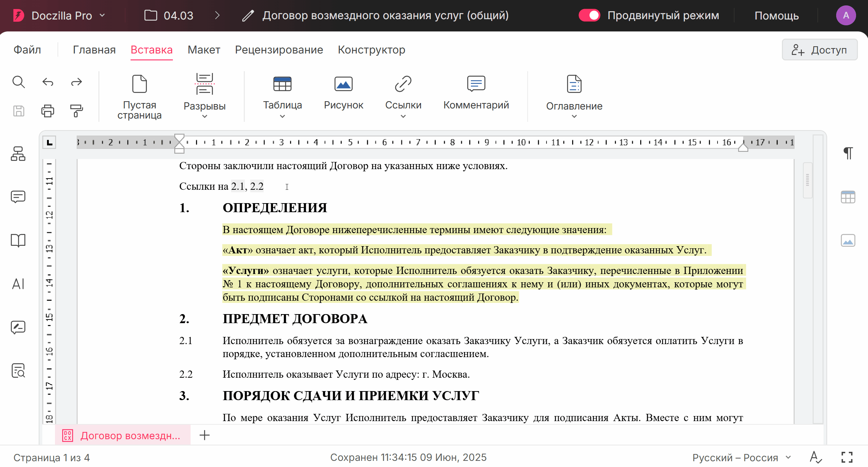Undo the last action
Viewport: 868px width, 467px height.
pos(48,82)
